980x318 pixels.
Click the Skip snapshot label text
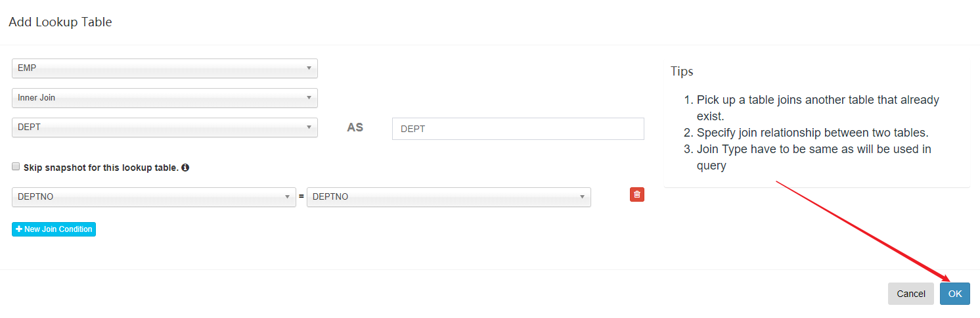coord(100,168)
